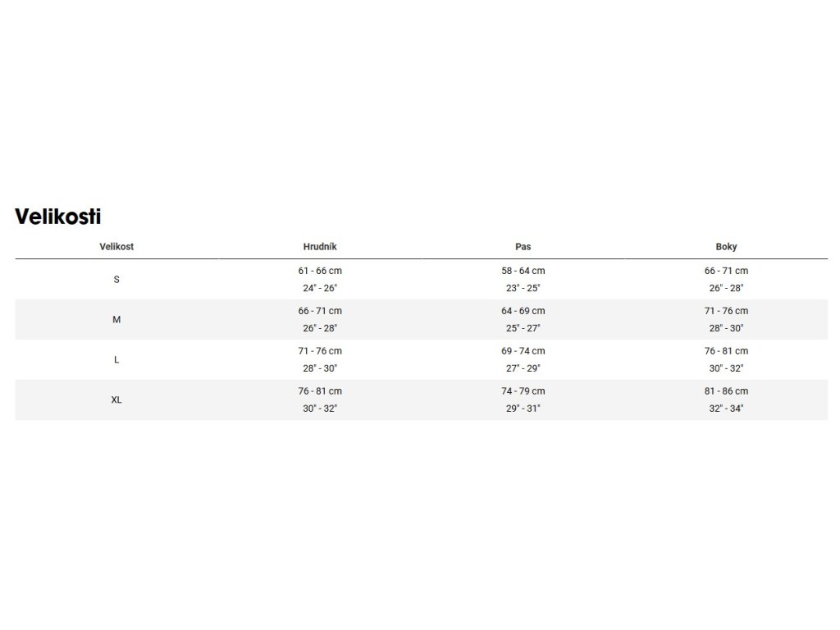Click hips value 81 - 86 cm
Viewport: 840px width, 630px height.
726,391
